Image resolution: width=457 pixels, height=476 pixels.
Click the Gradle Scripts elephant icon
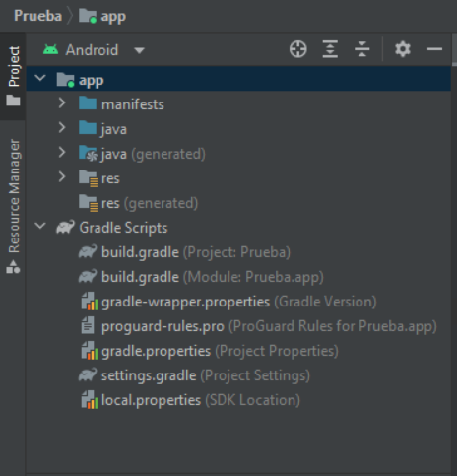[x=65, y=227]
